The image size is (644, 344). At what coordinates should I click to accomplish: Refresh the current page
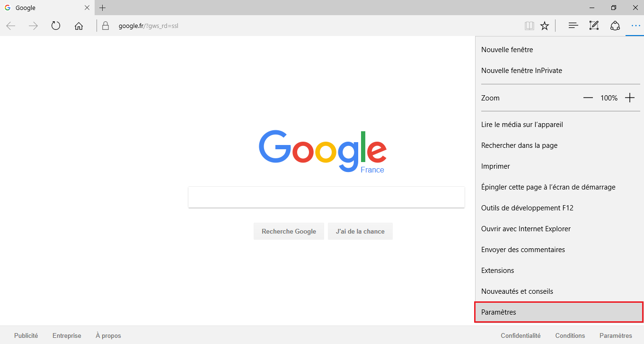[56, 26]
